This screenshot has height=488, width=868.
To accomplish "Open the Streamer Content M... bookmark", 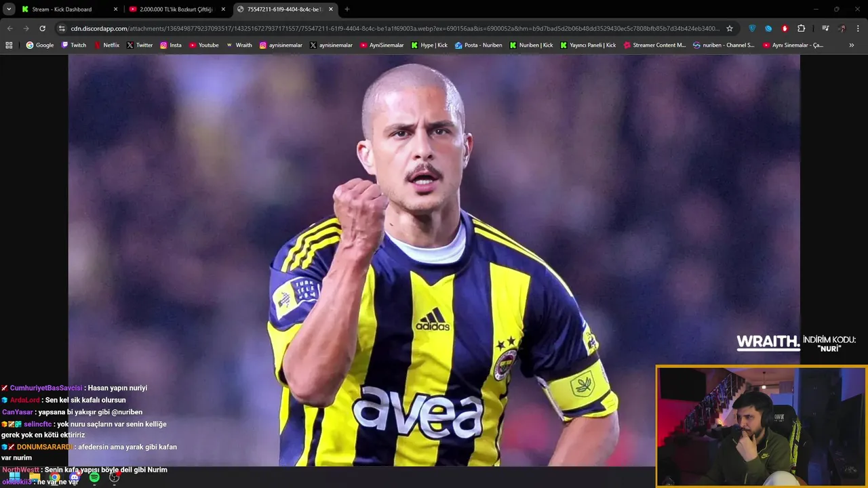I will 654,45.
